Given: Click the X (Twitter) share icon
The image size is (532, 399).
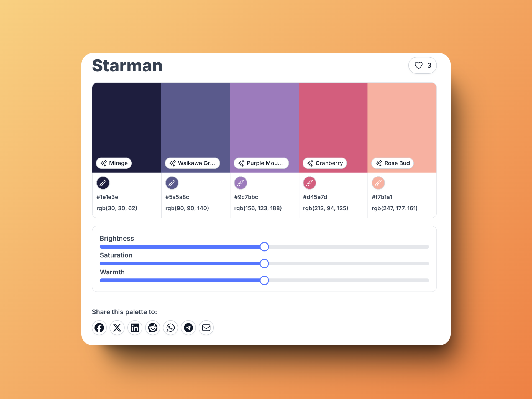Looking at the screenshot, I should (x=117, y=328).
